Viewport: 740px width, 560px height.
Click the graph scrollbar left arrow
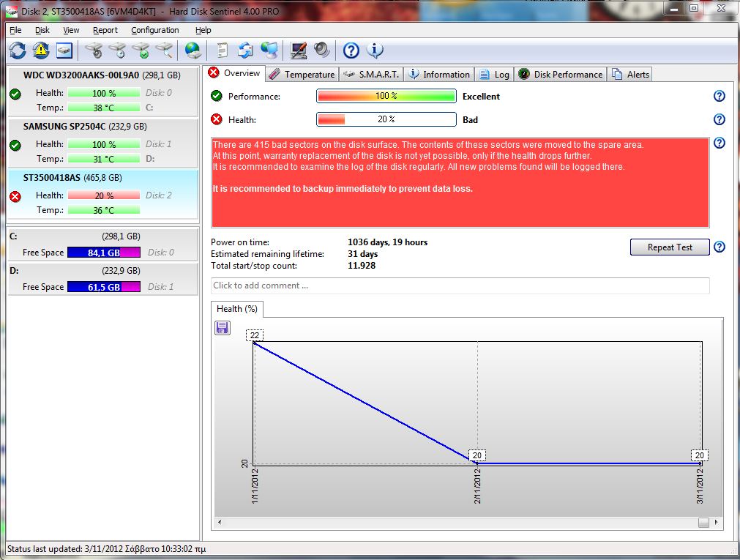[219, 522]
